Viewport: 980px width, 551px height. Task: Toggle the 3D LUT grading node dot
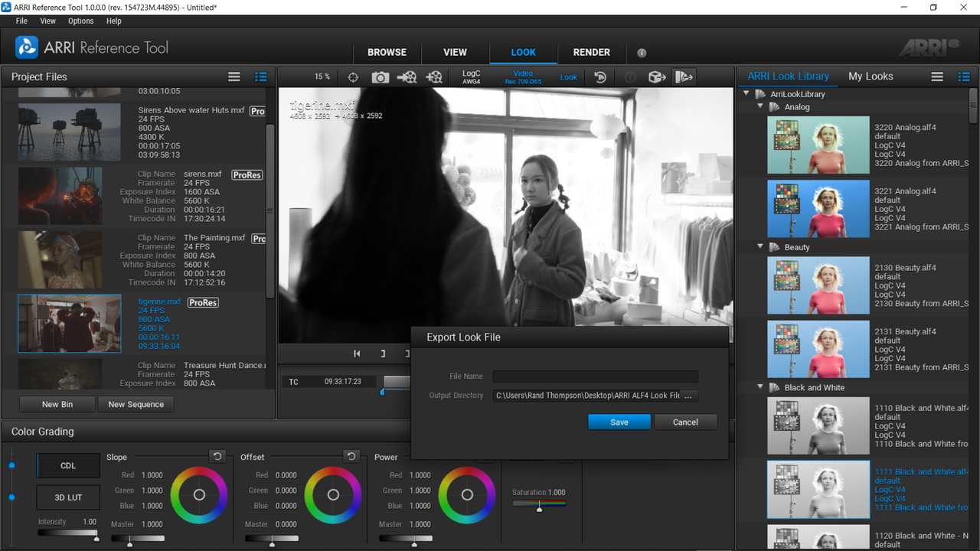tap(11, 497)
